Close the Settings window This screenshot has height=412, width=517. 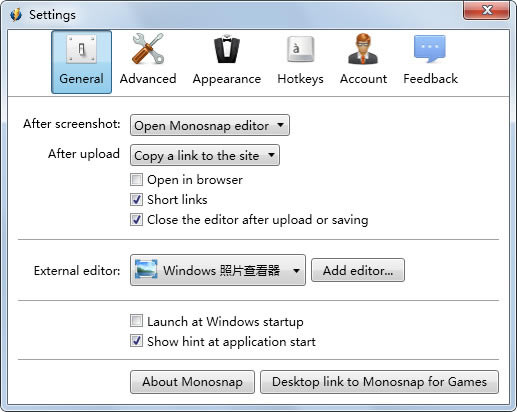[486, 10]
